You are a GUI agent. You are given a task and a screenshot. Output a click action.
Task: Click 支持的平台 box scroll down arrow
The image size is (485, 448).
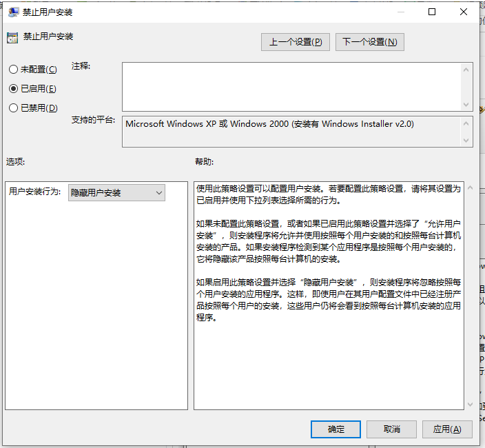point(466,141)
